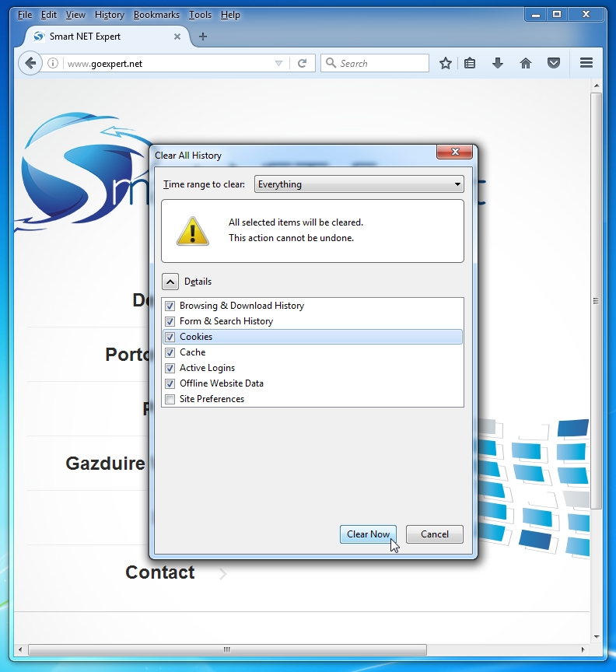This screenshot has height=672, width=616.
Task: Open the Downloads arrow icon
Action: (498, 64)
